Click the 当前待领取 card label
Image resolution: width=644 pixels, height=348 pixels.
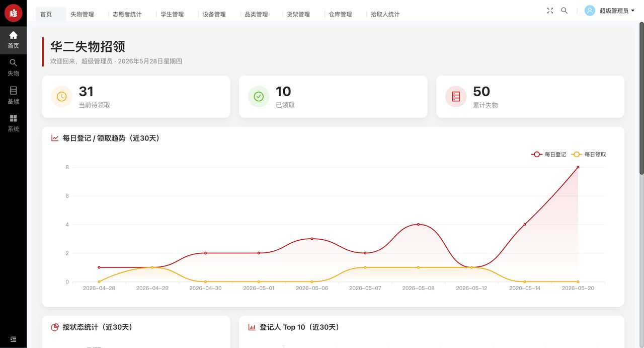click(x=95, y=105)
